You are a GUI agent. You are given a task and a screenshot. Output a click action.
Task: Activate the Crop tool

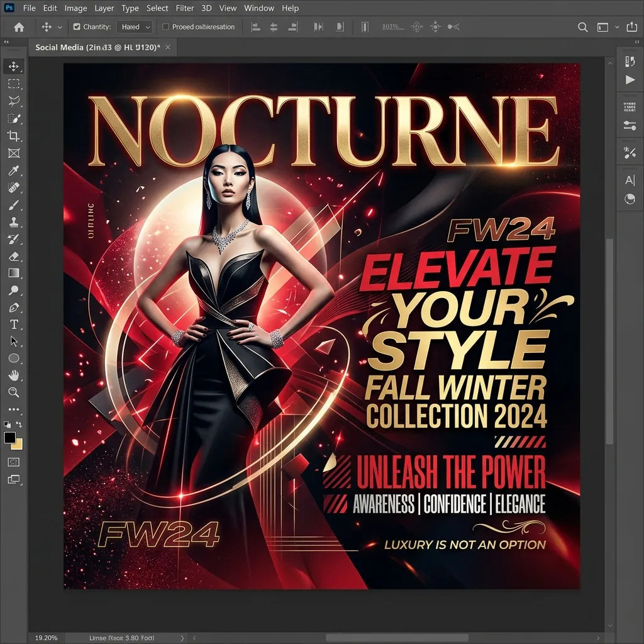pyautogui.click(x=14, y=136)
